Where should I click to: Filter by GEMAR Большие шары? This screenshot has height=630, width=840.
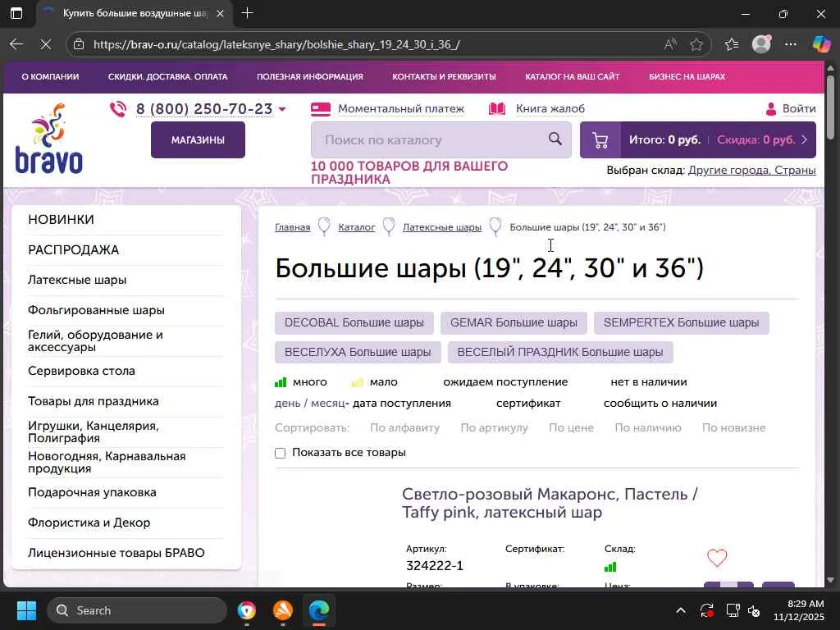pos(514,322)
